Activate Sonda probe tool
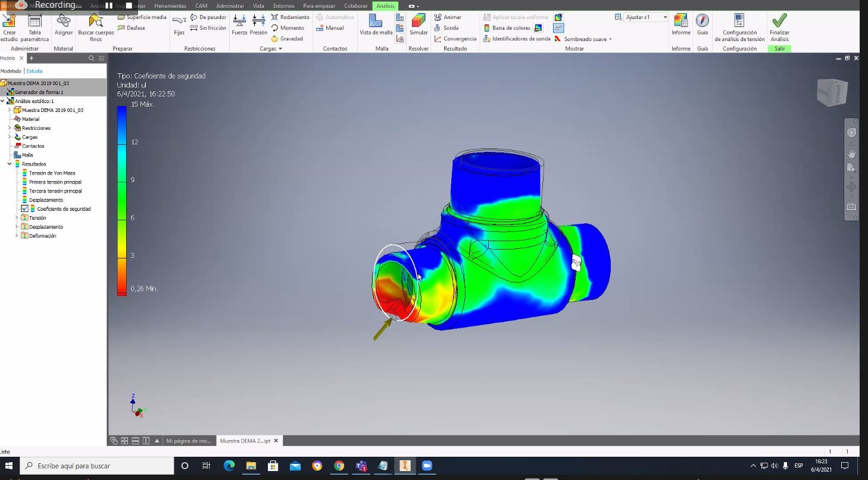The height and width of the screenshot is (480, 868). coord(447,28)
